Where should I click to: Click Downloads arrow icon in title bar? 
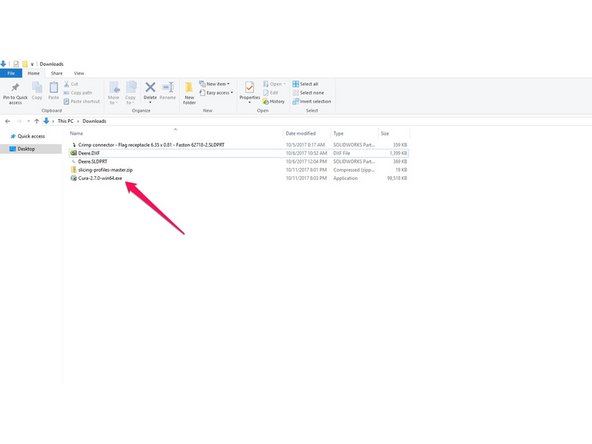(x=3, y=64)
